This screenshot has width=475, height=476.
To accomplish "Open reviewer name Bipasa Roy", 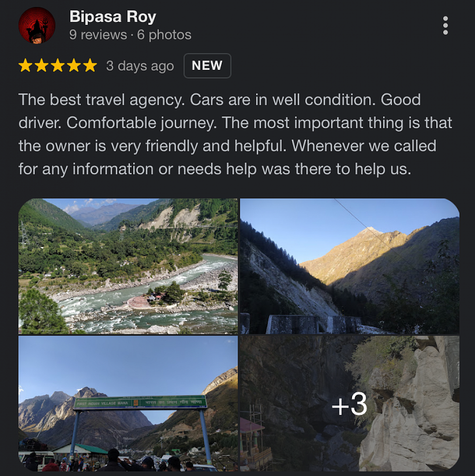I will pyautogui.click(x=113, y=17).
